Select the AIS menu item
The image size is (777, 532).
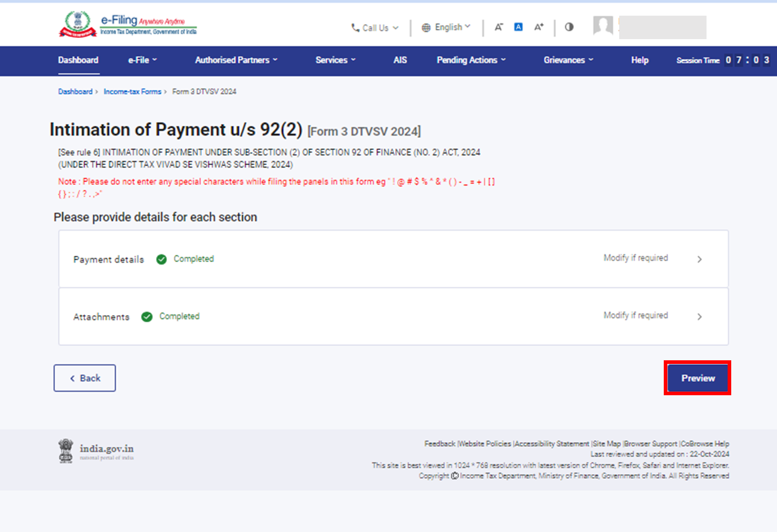400,60
